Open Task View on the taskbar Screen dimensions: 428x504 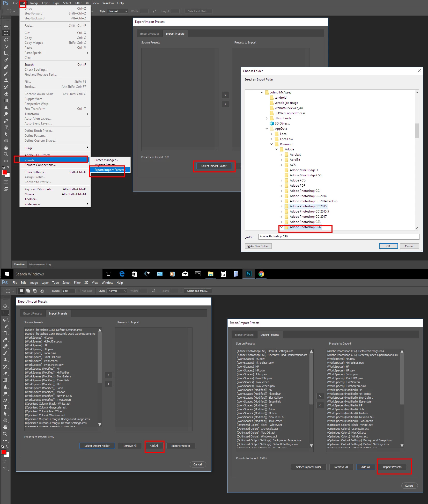pyautogui.click(x=109, y=274)
